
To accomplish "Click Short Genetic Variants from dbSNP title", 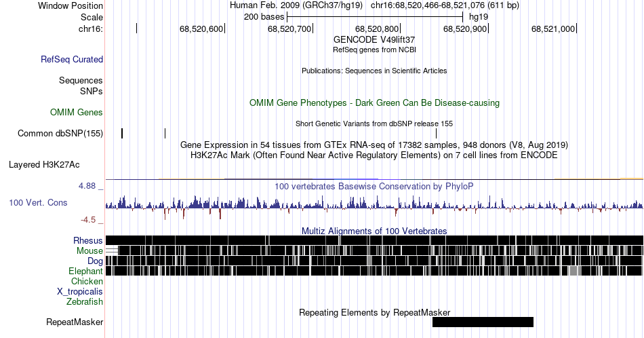I will [374, 124].
